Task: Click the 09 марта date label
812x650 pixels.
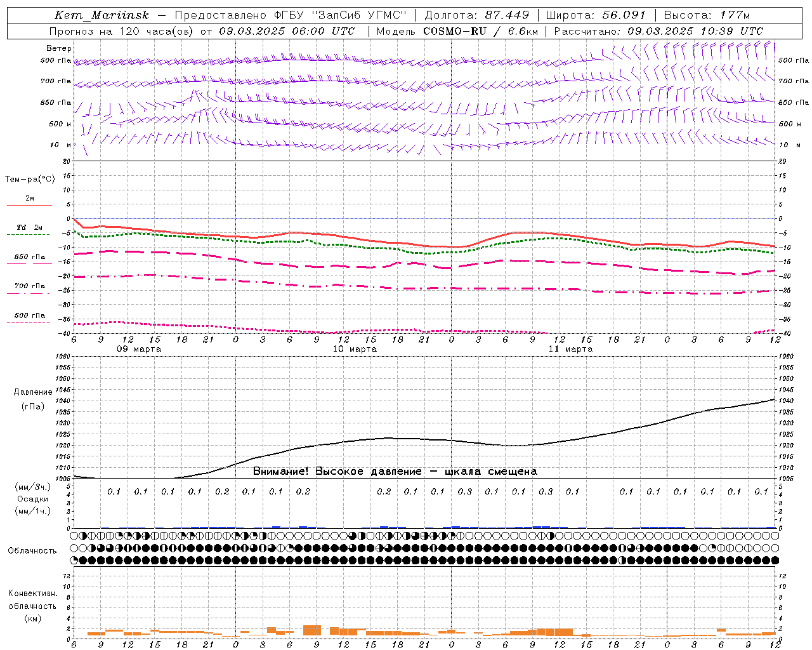Action: pos(139,349)
